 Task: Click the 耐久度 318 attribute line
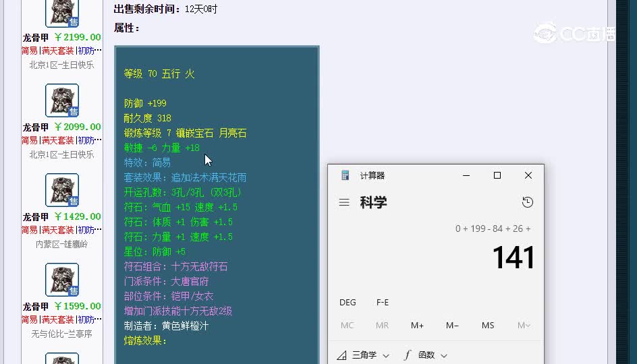pos(148,119)
